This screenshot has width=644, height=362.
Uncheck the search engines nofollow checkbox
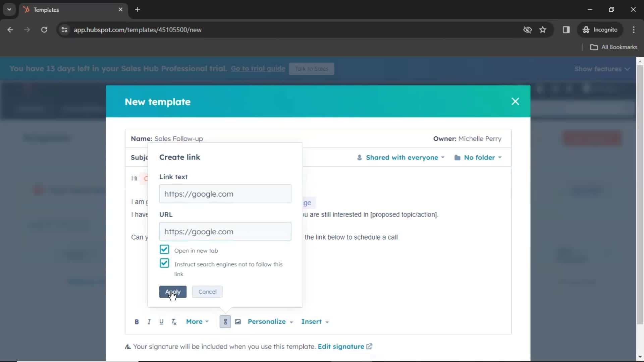tap(164, 263)
